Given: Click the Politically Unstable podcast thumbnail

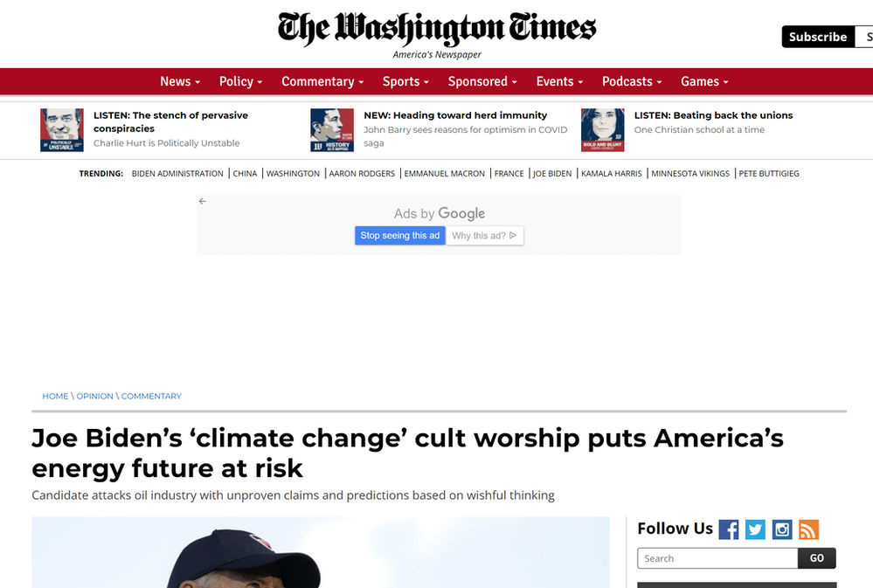Looking at the screenshot, I should click(62, 129).
